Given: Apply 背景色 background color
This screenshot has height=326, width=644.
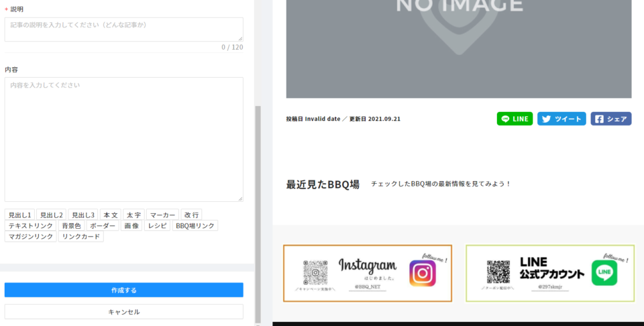Looking at the screenshot, I should point(71,225).
